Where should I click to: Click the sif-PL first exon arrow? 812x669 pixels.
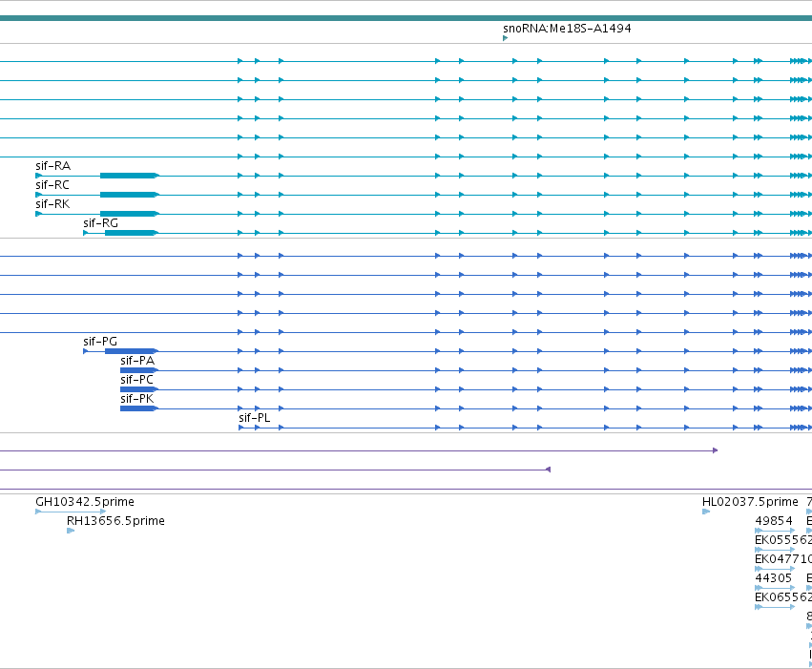click(x=240, y=428)
